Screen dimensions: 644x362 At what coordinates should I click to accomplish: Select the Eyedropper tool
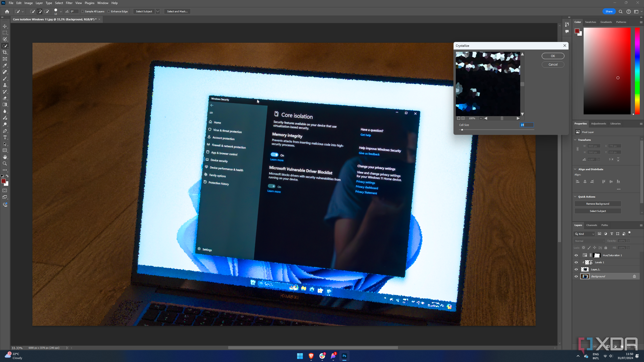pyautogui.click(x=5, y=65)
